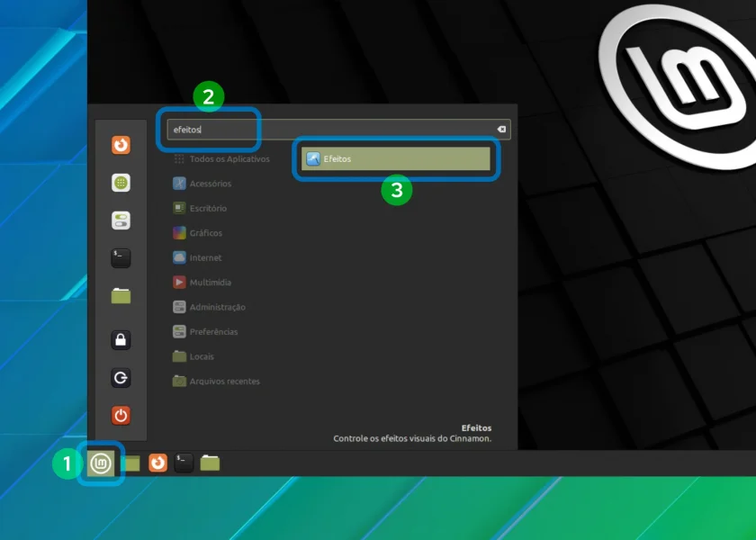Open Files folder icon in menu sidebar

pos(121,295)
